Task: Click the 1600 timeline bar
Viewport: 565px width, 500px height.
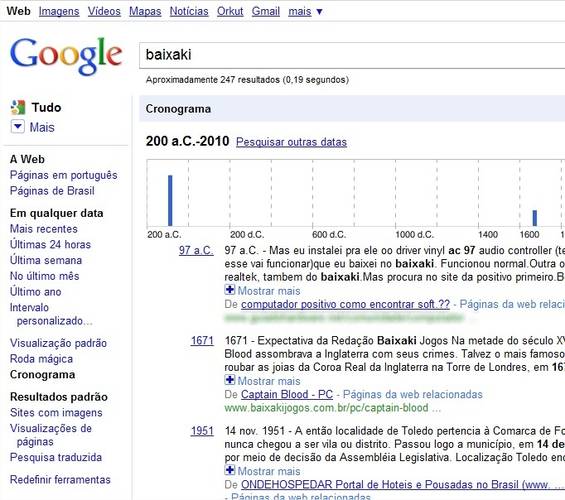Action: coord(535,218)
